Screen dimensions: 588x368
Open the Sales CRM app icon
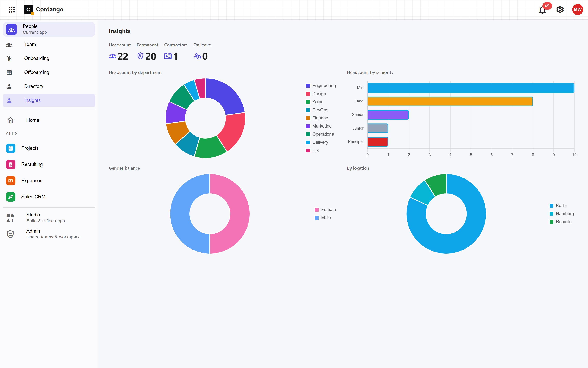pyautogui.click(x=11, y=197)
